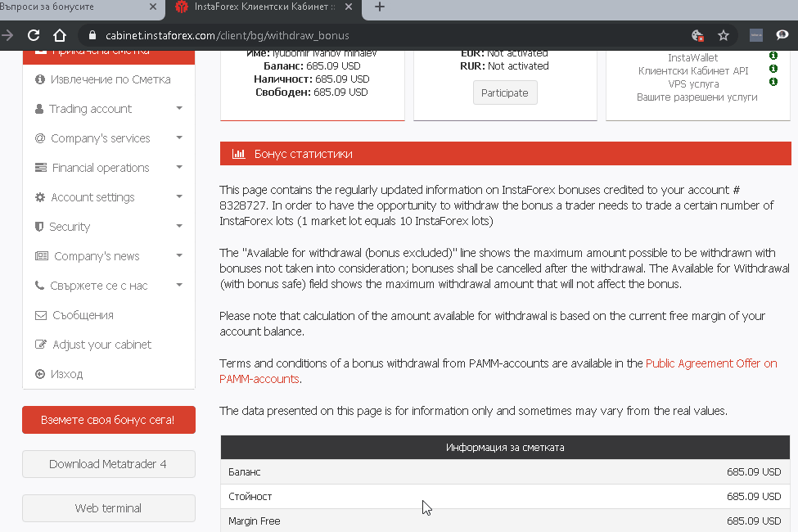Open the grey extension icon in toolbar
The height and width of the screenshot is (532, 798).
pyautogui.click(x=756, y=35)
